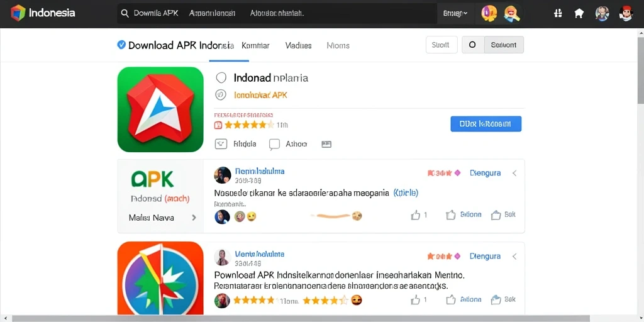This screenshot has width=644, height=322.
Task: Open the Dengura link in first review
Action: pyautogui.click(x=485, y=173)
